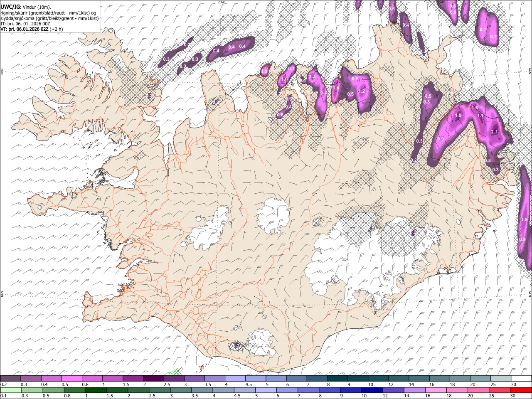532x399 pixels.
Task: Click the 'slydda/snjókoma (grátt/bleikt/grænt' caption line
Action: (49, 18)
